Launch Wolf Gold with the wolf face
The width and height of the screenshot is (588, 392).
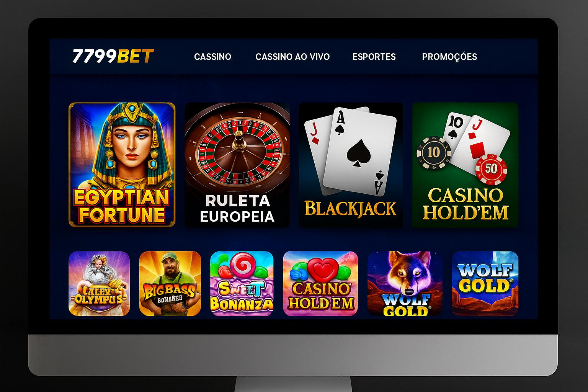405,284
